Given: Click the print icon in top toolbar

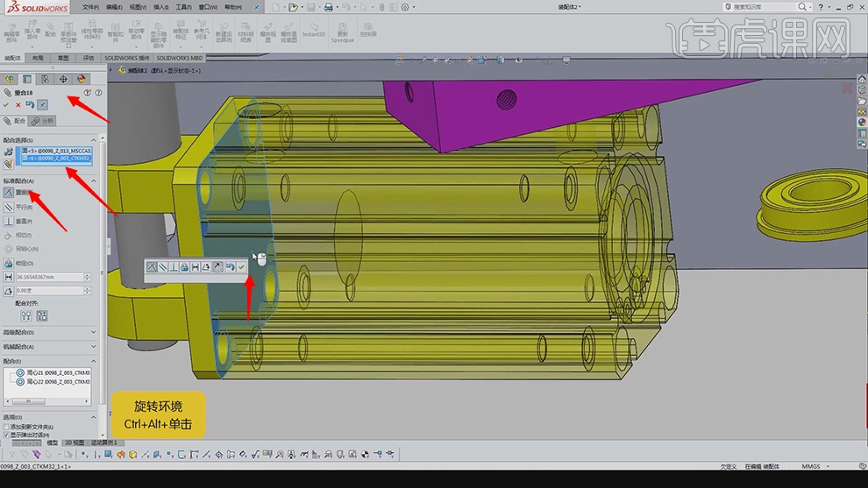Looking at the screenshot, I should [328, 7].
